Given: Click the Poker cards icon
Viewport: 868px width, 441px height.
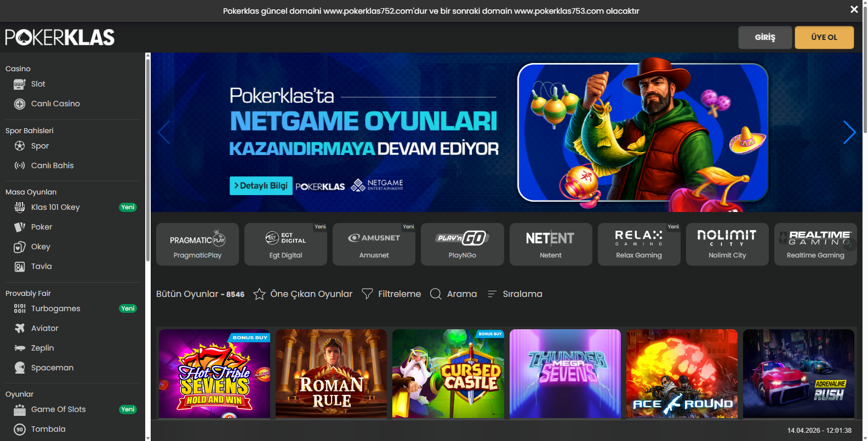Looking at the screenshot, I should click(x=20, y=227).
